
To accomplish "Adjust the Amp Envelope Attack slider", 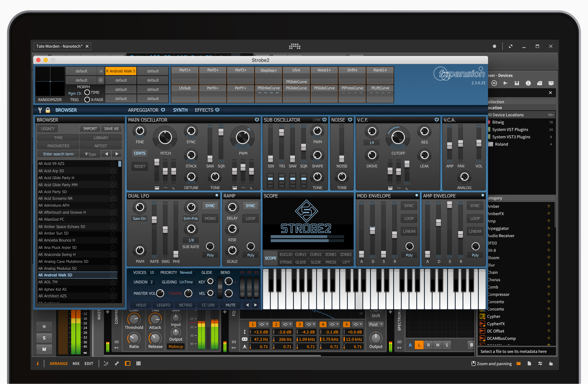I will (427, 254).
